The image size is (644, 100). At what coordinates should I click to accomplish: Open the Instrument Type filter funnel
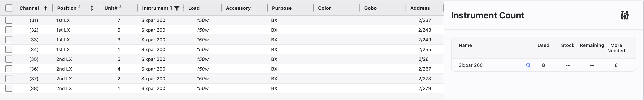tap(177, 8)
